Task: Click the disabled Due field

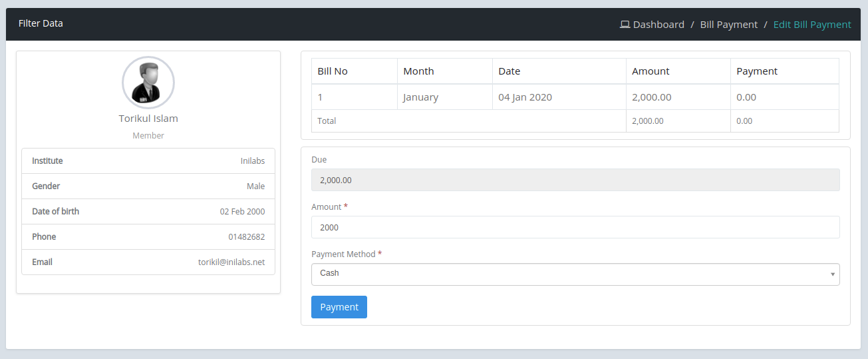Action: pyautogui.click(x=575, y=180)
